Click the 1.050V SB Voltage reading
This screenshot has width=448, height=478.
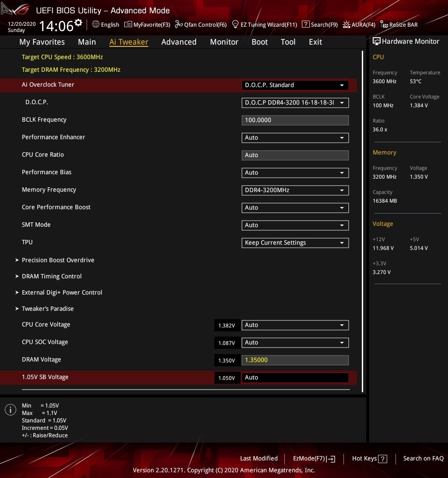pyautogui.click(x=227, y=378)
